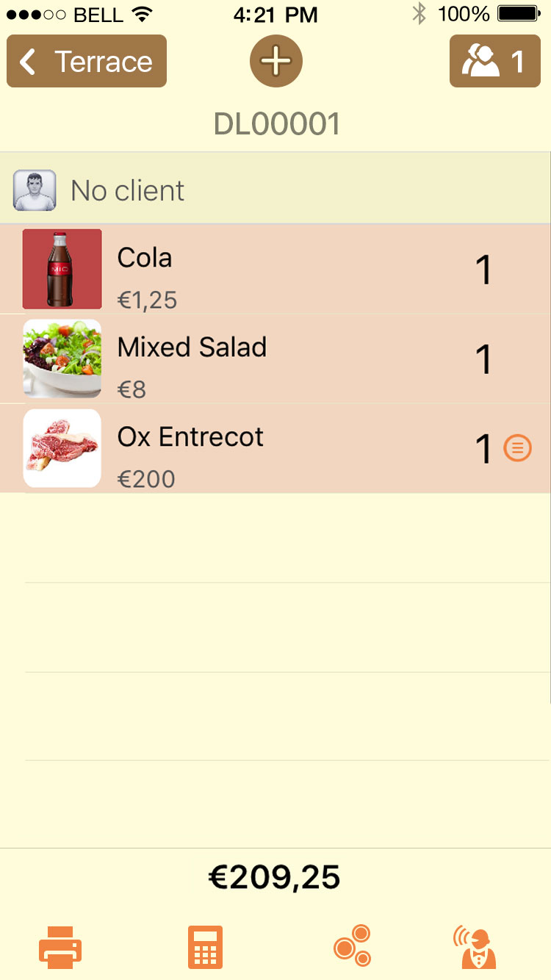Open Ox Entrecot notes icon

coord(517,447)
